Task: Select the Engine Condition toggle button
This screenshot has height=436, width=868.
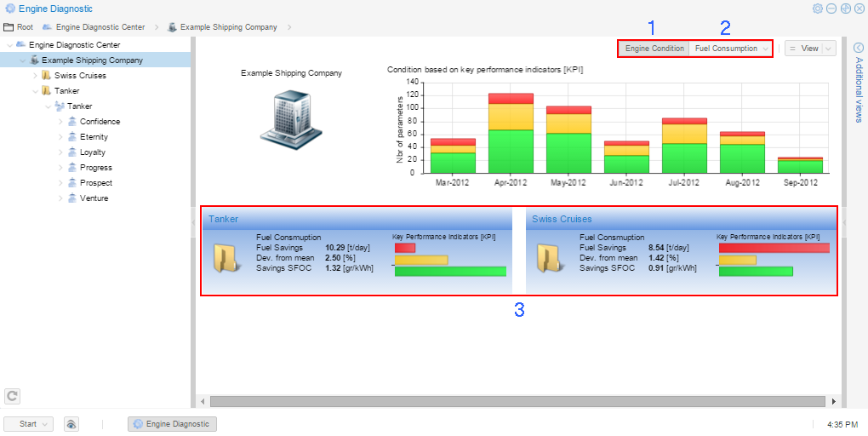Action: tap(654, 49)
